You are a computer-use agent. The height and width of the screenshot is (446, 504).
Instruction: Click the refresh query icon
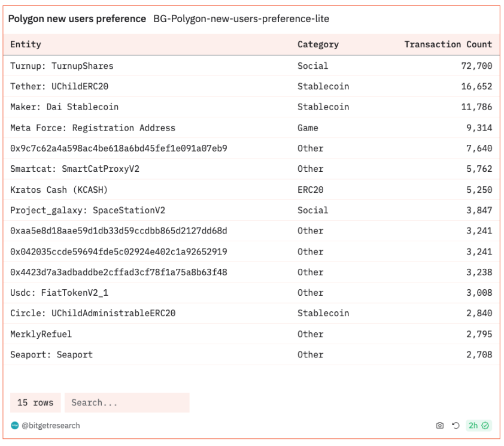point(456,426)
